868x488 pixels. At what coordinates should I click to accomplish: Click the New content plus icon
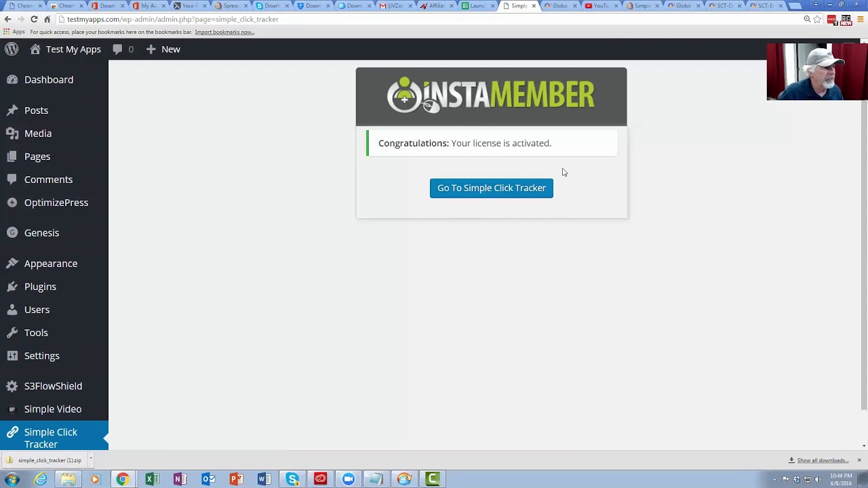[x=151, y=49]
